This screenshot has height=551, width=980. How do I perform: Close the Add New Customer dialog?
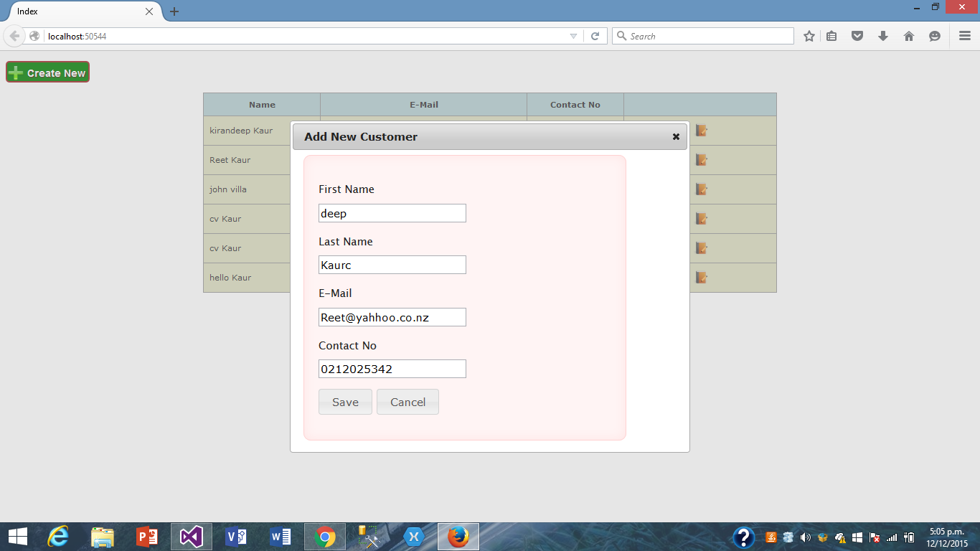[x=676, y=136]
